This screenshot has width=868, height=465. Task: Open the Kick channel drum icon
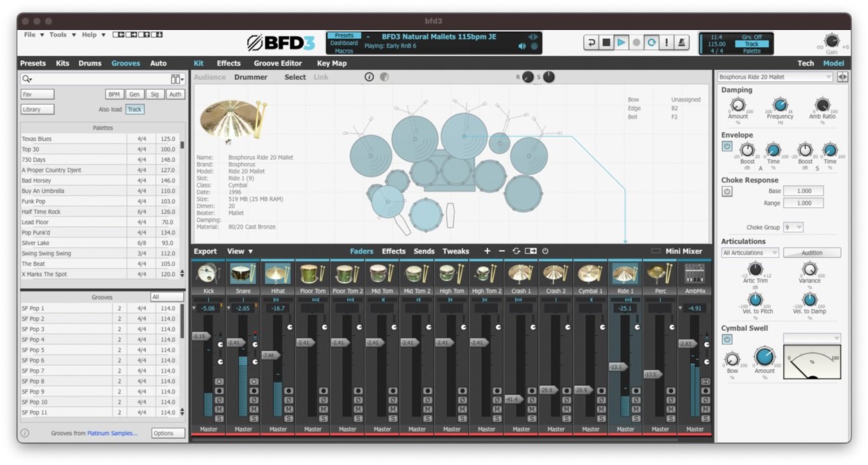click(x=208, y=273)
